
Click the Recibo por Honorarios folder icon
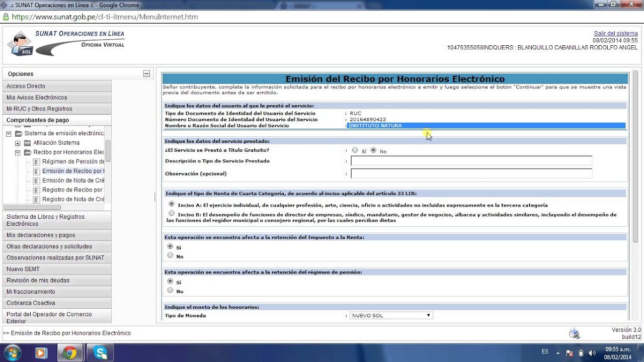coord(28,152)
